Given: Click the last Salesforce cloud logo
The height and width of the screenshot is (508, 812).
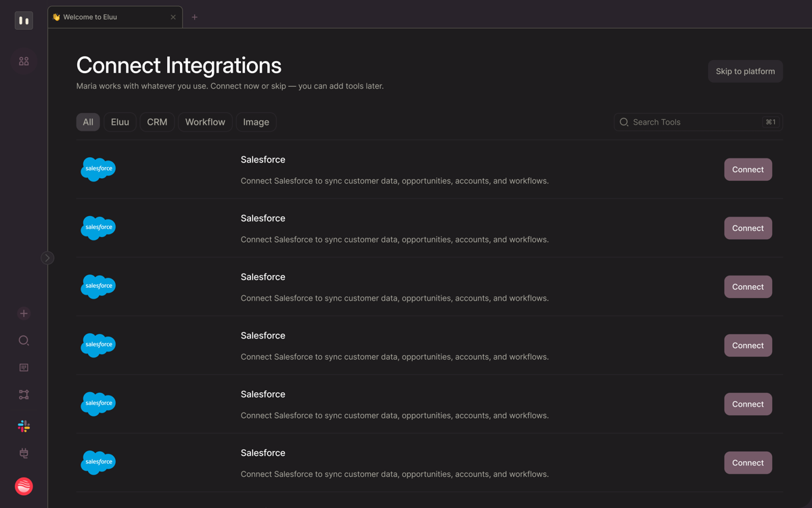Looking at the screenshot, I should 98,462.
